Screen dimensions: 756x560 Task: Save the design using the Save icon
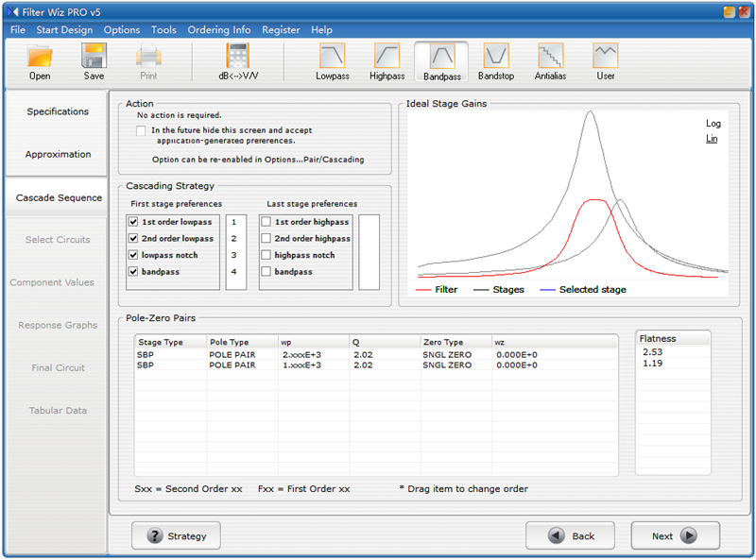coord(94,61)
